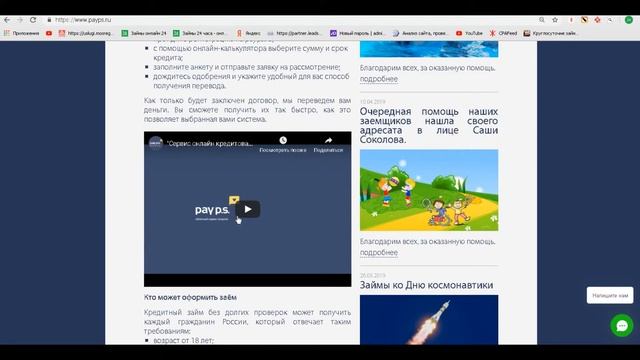640x360 pixels.
Task: Open the labeled YouTube bookmark
Action: tap(469, 33)
